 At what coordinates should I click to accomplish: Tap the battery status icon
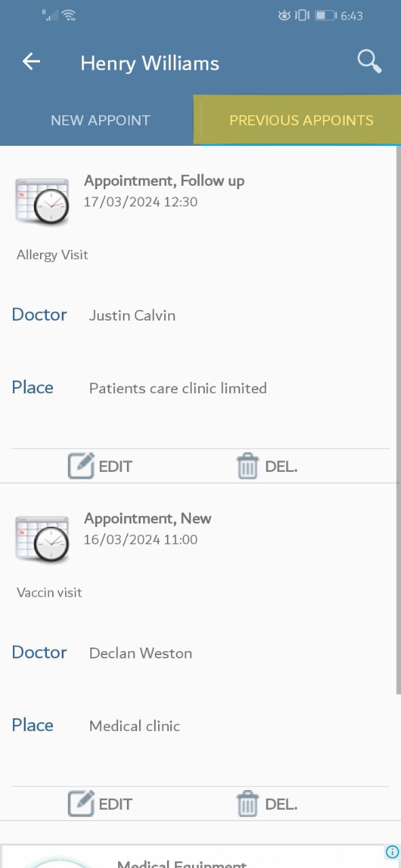[x=326, y=15]
